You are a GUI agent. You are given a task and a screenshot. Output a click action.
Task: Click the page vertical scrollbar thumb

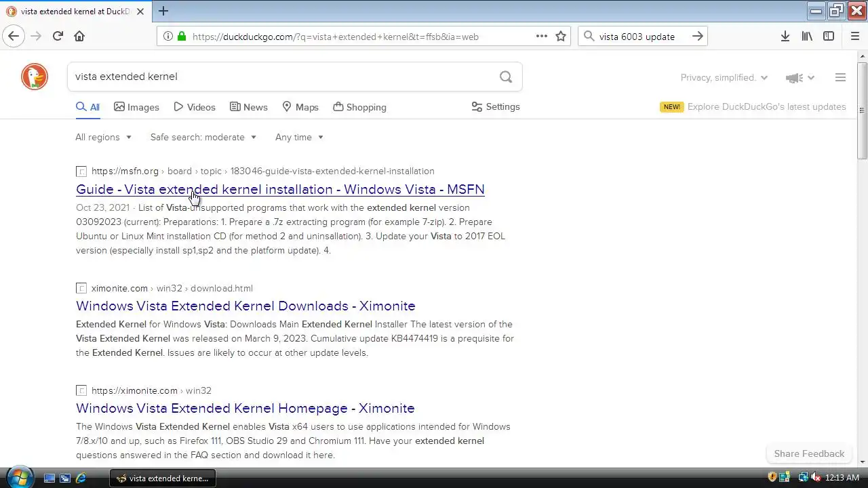point(862,112)
